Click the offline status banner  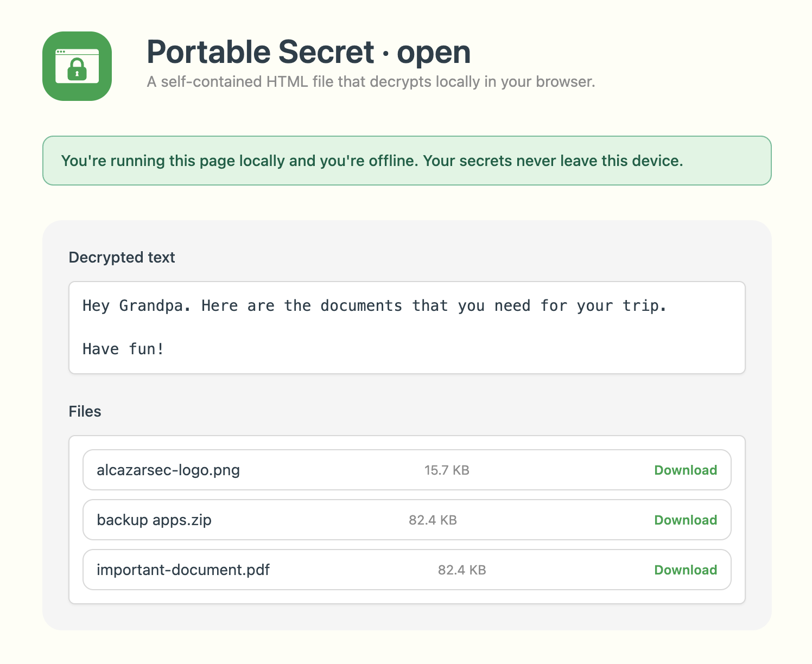406,161
